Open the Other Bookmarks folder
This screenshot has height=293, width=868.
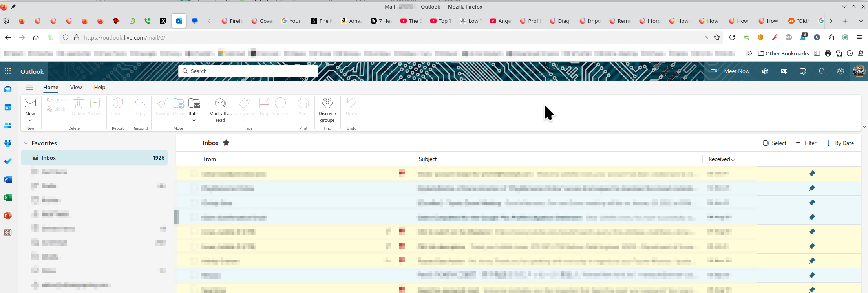(783, 53)
